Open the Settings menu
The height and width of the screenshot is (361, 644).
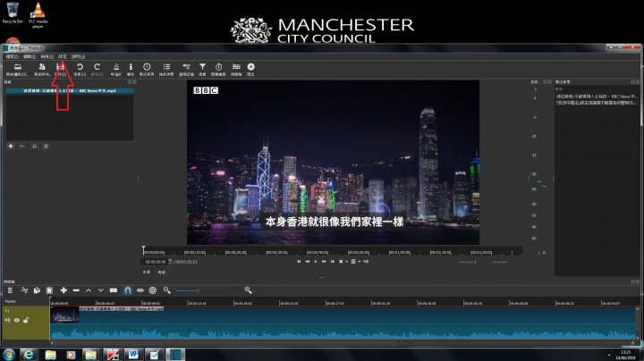point(62,56)
